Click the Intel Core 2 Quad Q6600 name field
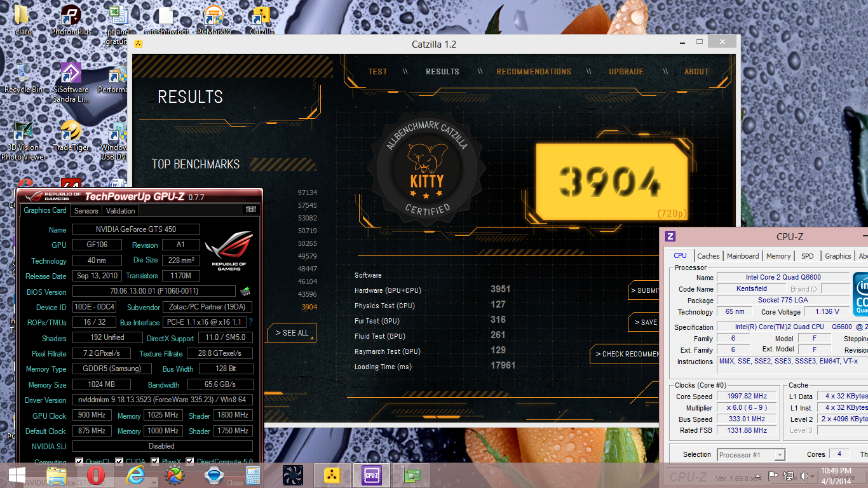Viewport: 868px width, 488px height. [x=783, y=277]
